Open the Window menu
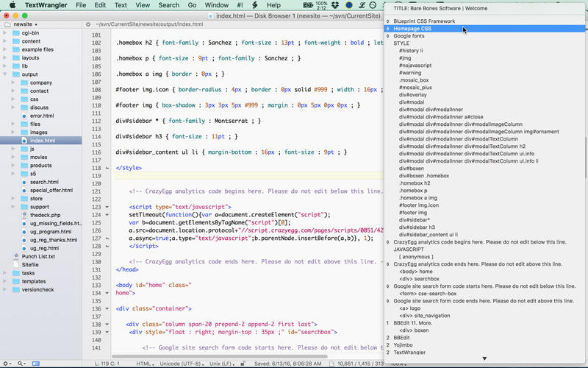 [216, 5]
